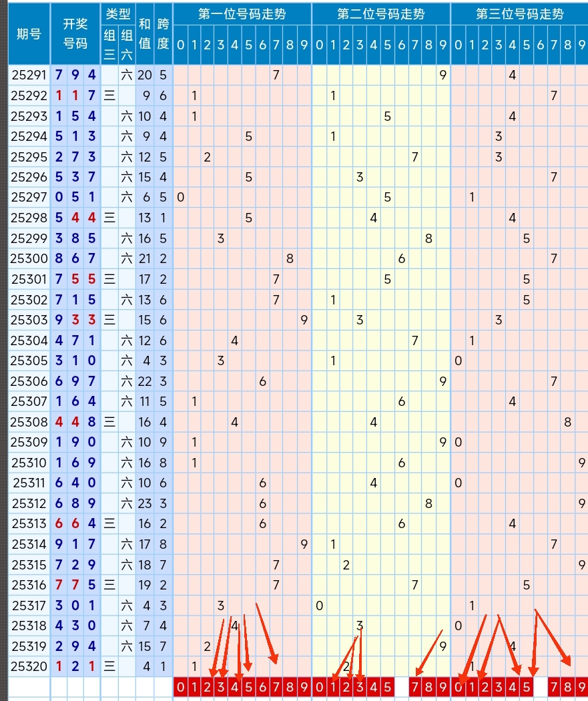Click third-position header digit 6

coord(540,45)
